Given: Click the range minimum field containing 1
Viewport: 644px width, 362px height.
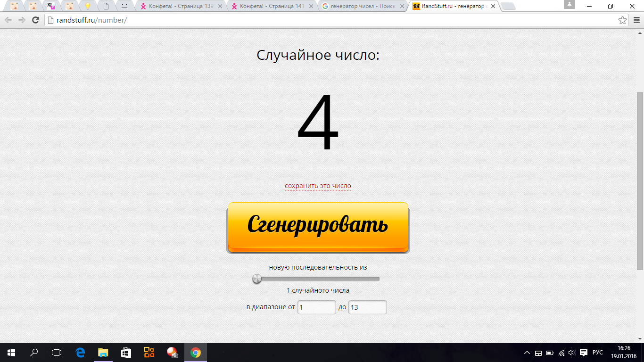Looking at the screenshot, I should pyautogui.click(x=316, y=307).
